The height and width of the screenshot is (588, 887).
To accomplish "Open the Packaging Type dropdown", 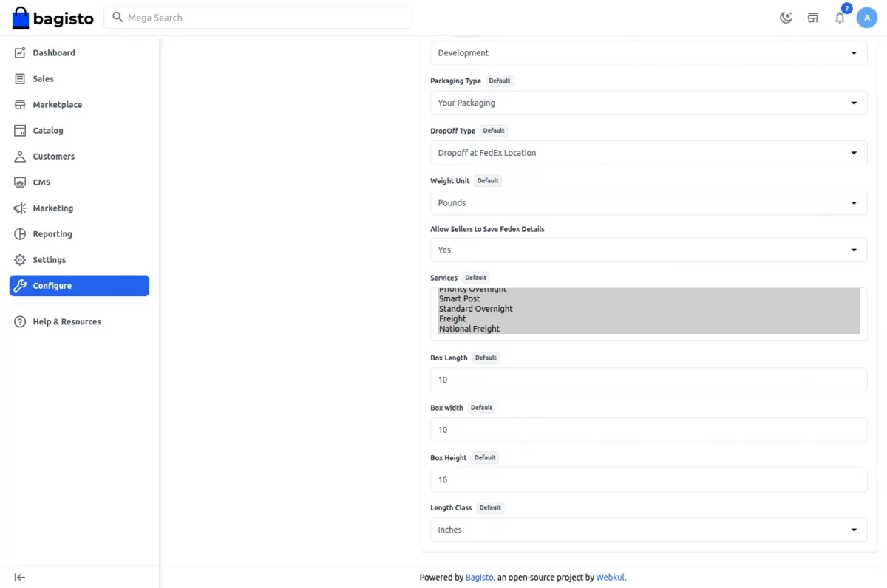I will [648, 103].
